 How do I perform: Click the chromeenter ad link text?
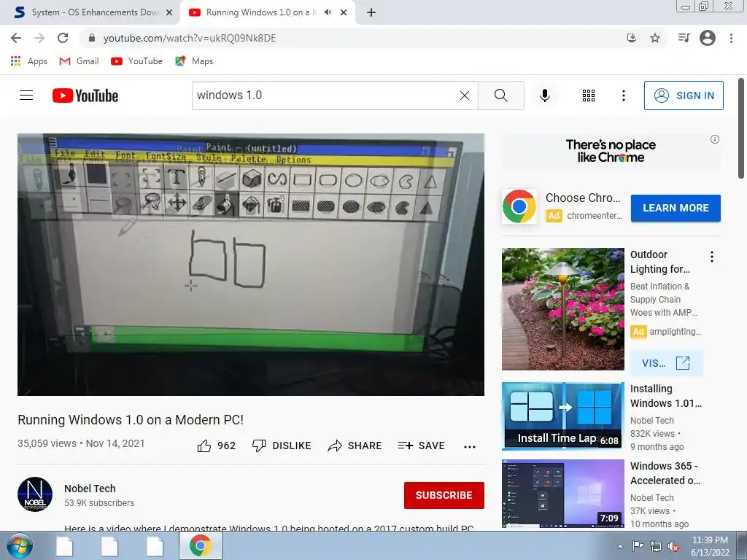point(594,216)
